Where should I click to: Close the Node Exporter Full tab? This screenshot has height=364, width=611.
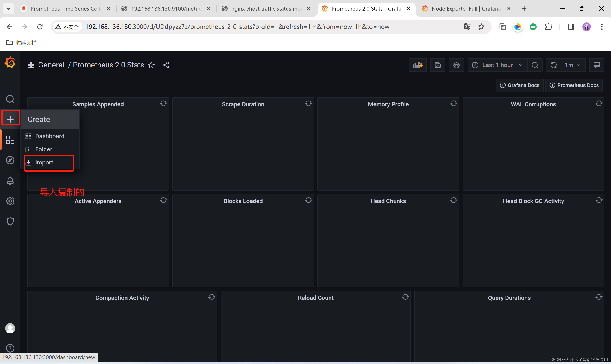(509, 8)
